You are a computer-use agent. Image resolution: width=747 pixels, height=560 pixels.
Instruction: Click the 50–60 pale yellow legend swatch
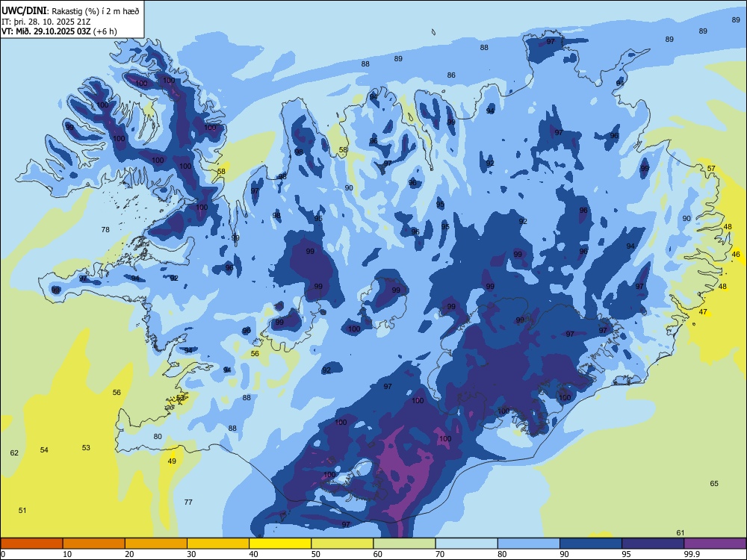(342, 544)
